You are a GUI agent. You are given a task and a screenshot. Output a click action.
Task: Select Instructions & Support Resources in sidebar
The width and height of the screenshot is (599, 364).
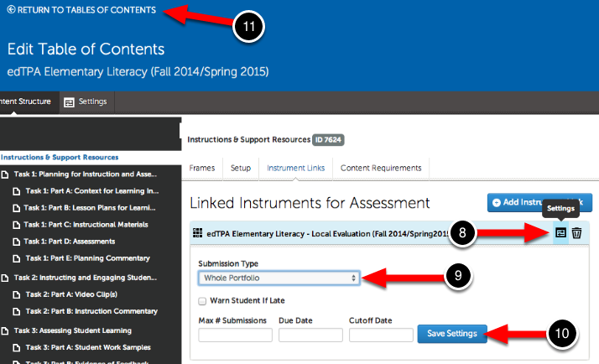60,157
